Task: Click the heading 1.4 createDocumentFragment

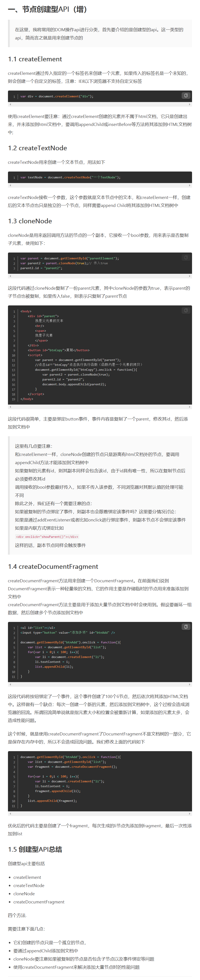Action: point(53,567)
